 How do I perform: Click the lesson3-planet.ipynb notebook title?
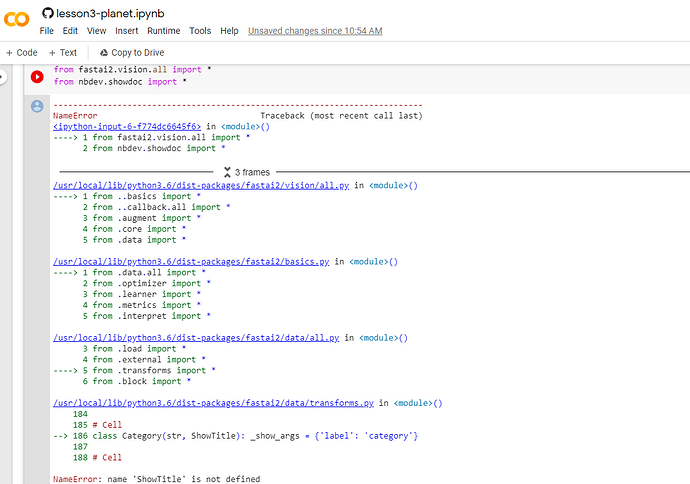click(x=110, y=14)
